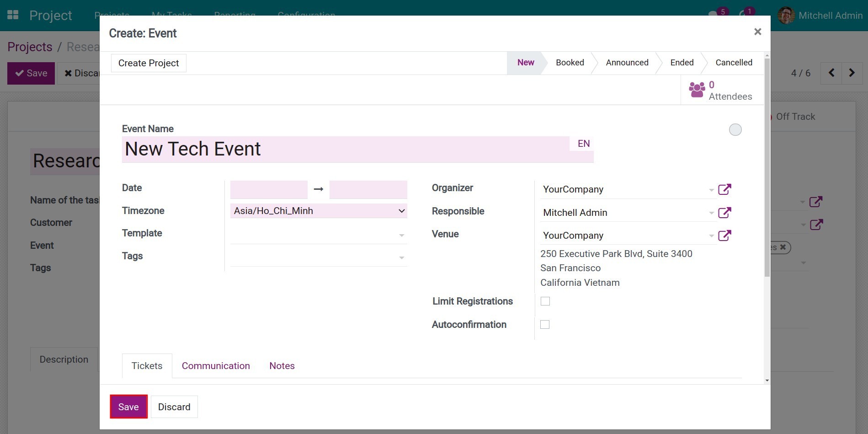Switch to the Notes tab

(282, 365)
